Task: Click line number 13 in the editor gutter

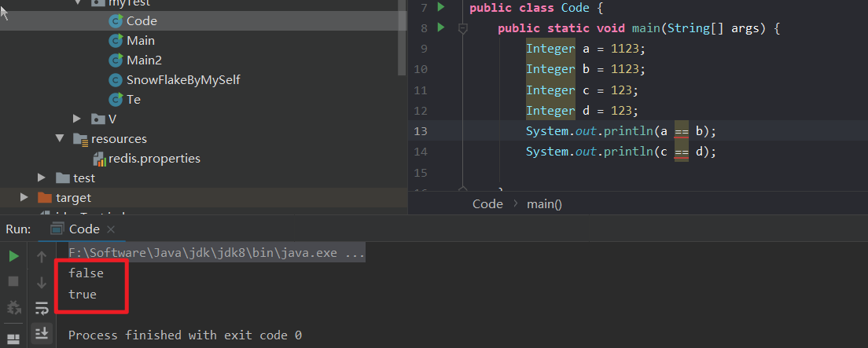Action: point(421,131)
